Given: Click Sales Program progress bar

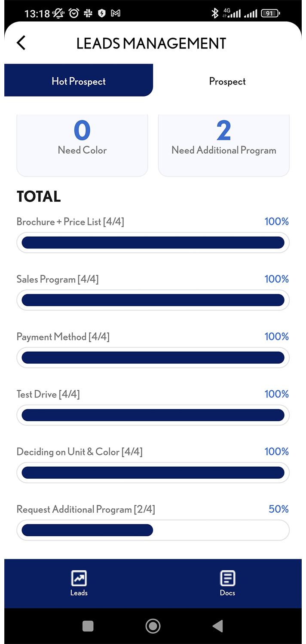Looking at the screenshot, I should (153, 300).
